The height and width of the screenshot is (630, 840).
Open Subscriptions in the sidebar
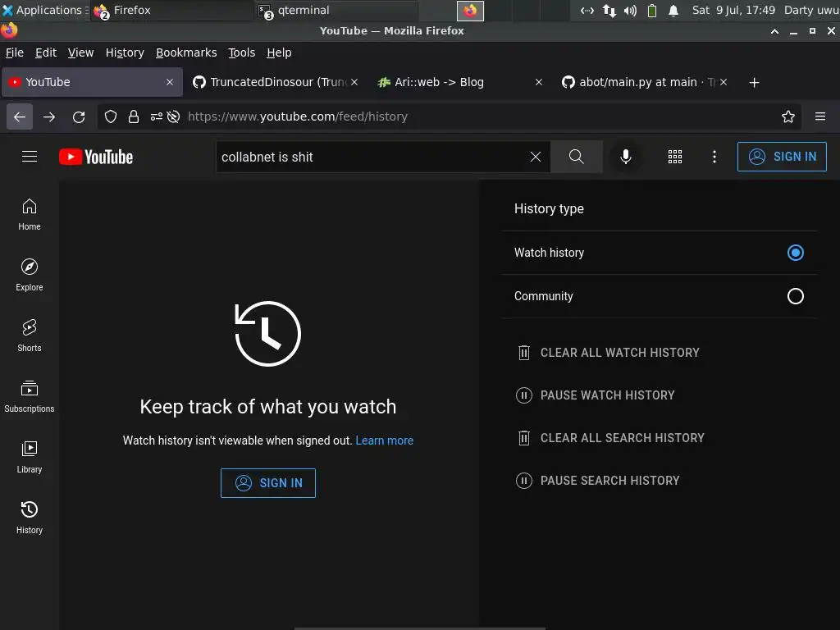click(30, 396)
